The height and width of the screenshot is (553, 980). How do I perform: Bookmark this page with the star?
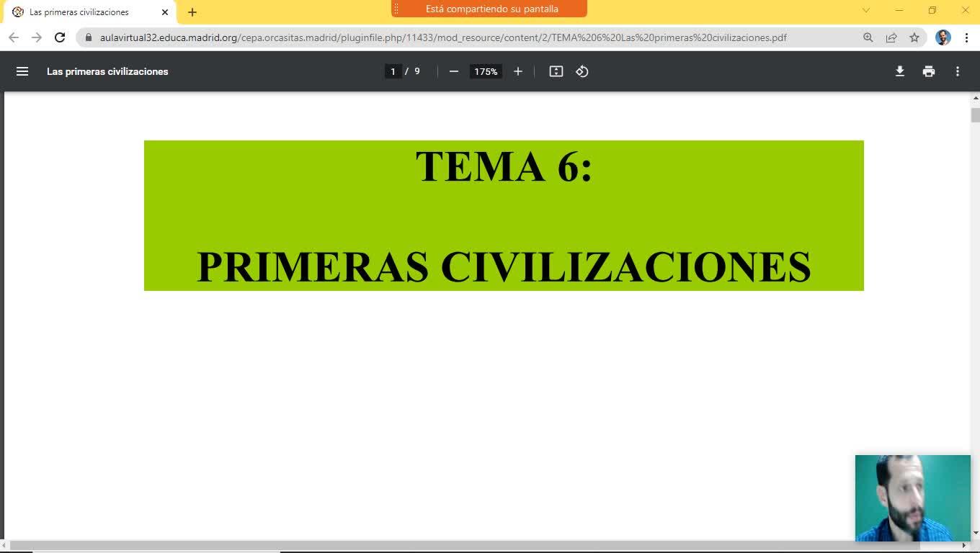point(914,37)
